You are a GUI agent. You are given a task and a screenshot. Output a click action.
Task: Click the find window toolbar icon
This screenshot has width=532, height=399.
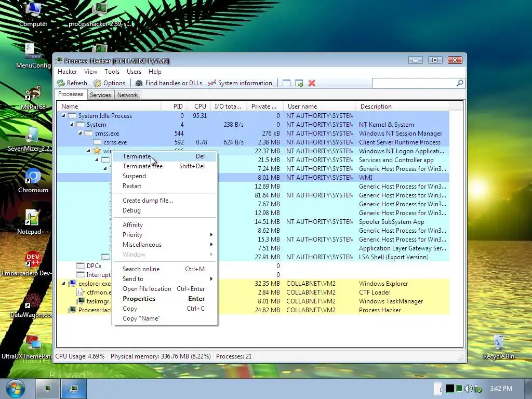click(286, 83)
